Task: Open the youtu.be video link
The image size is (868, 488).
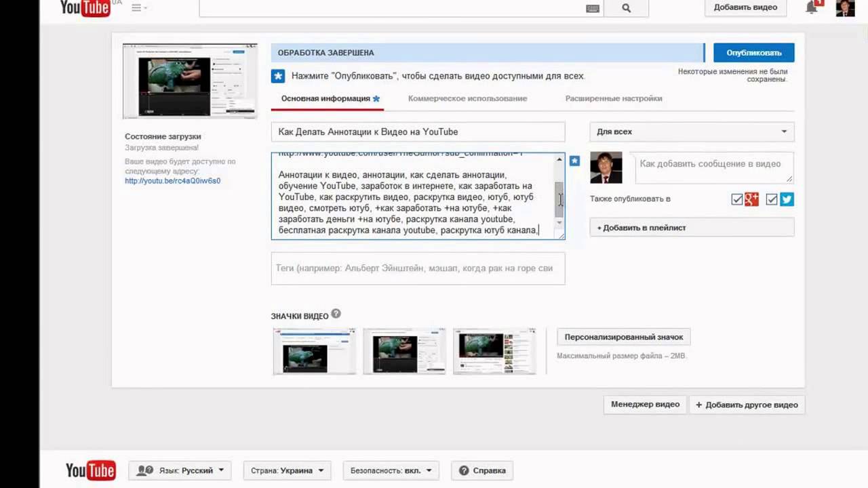Action: [x=172, y=181]
